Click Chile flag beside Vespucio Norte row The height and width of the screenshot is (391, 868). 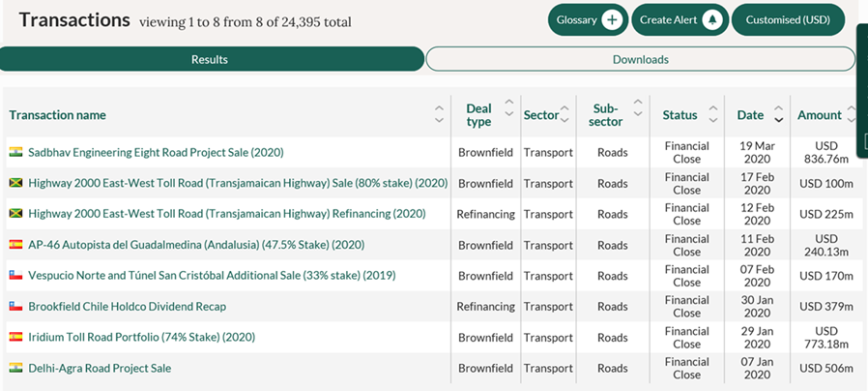click(x=15, y=275)
